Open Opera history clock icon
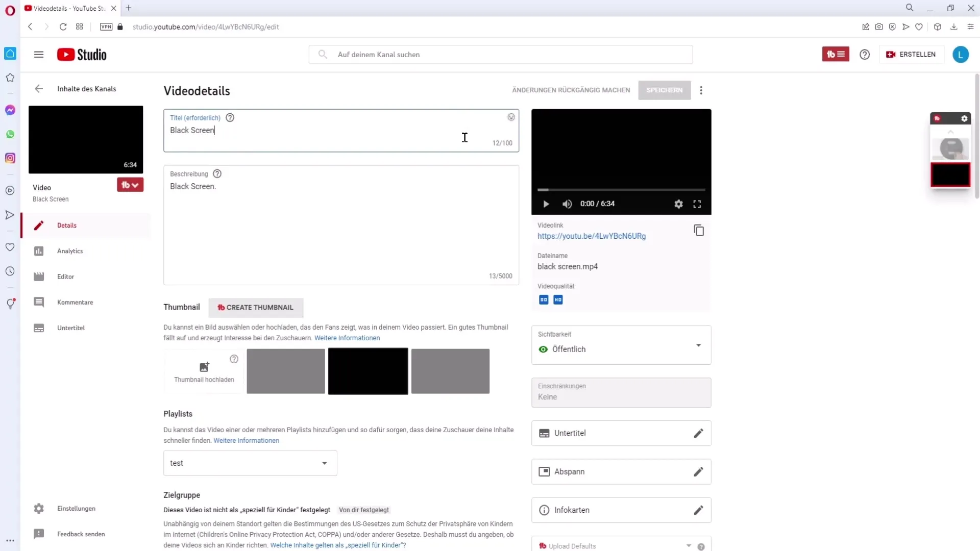Viewport: 980px width, 551px height. tap(10, 271)
